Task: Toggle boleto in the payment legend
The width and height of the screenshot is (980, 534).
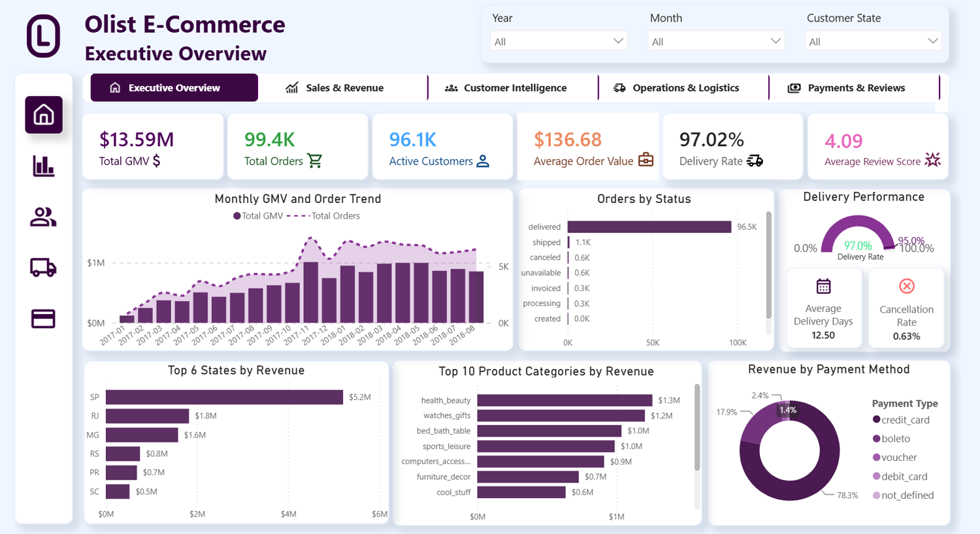Action: [x=891, y=439]
